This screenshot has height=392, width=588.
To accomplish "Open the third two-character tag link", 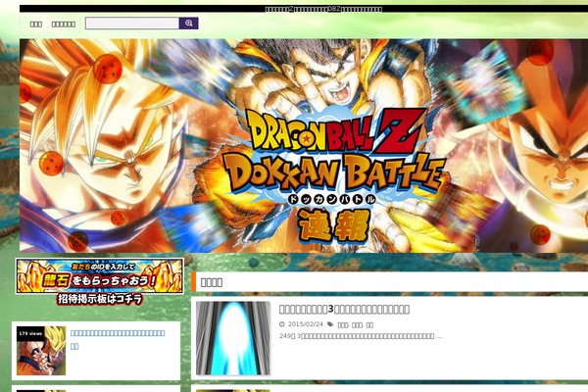I will click(x=369, y=324).
